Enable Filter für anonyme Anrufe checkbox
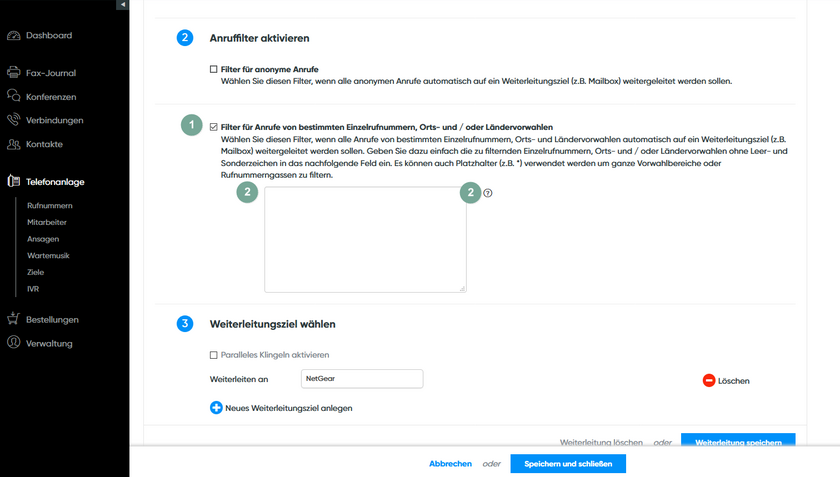840x477 pixels. [214, 69]
